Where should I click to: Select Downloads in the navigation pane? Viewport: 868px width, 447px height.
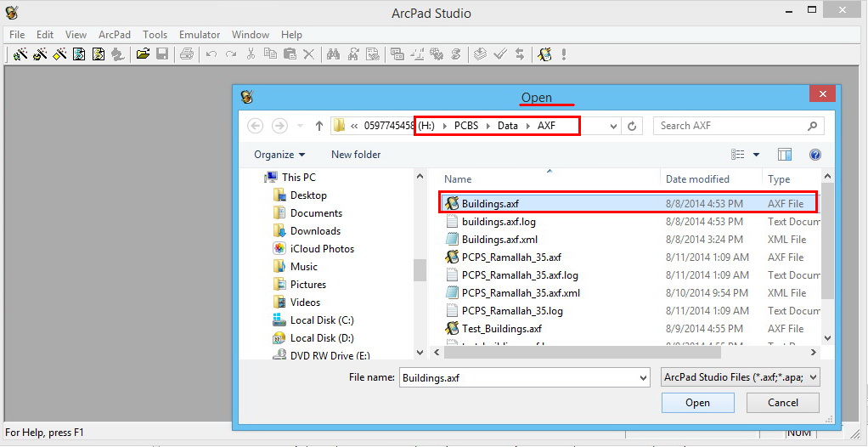coord(307,231)
